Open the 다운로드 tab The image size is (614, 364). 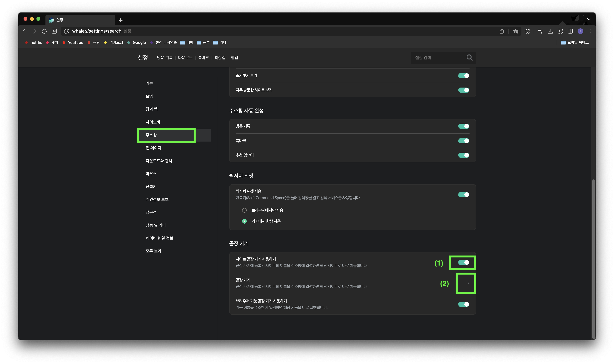[x=185, y=57]
